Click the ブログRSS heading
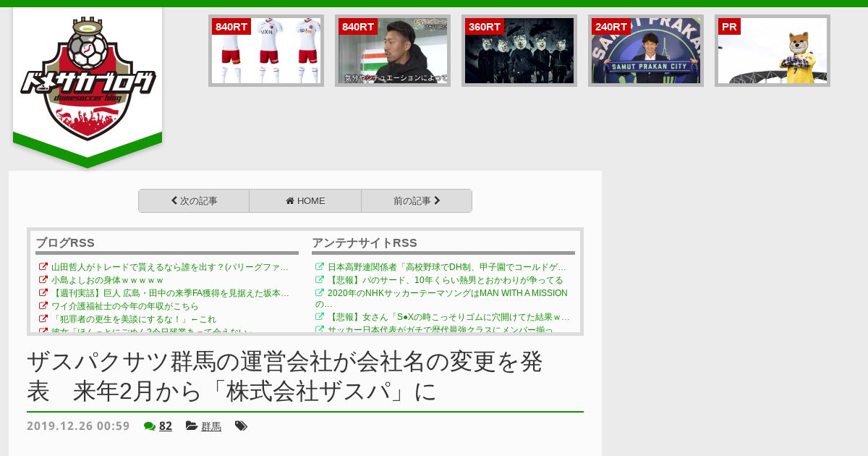The image size is (868, 456). pyautogui.click(x=65, y=243)
